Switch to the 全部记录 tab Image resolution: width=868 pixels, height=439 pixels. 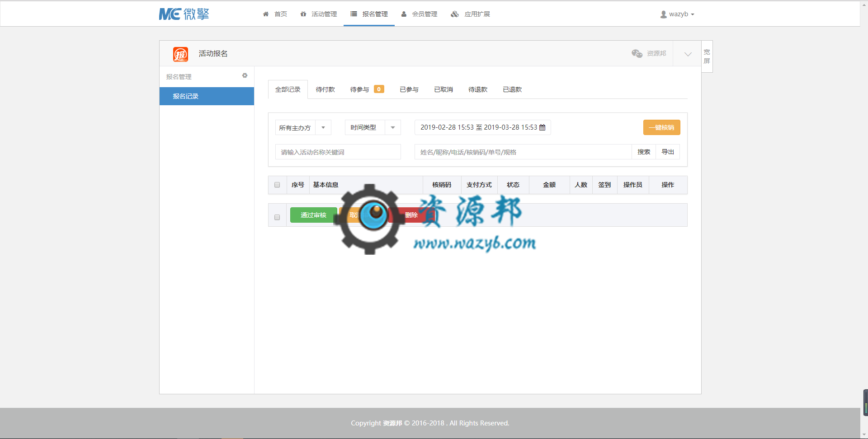(x=288, y=89)
